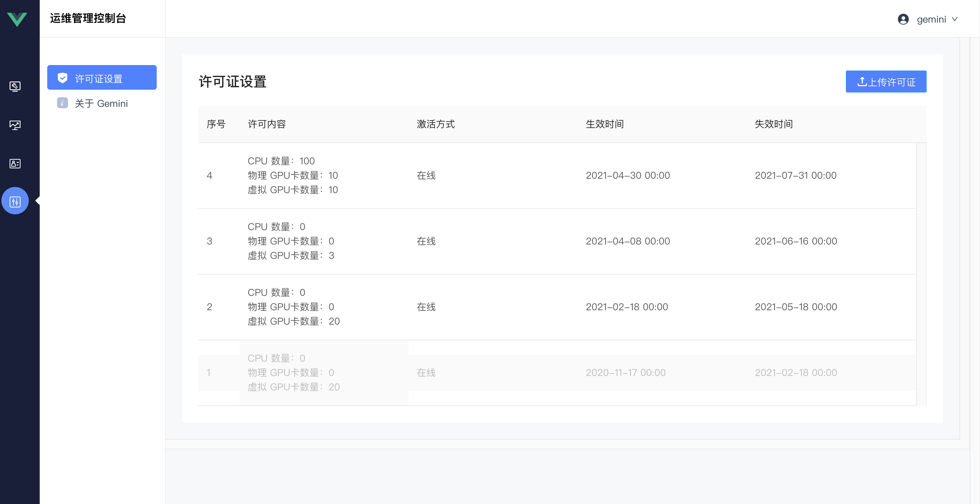
Task: Click the 许可证设置 page heading
Action: [232, 81]
